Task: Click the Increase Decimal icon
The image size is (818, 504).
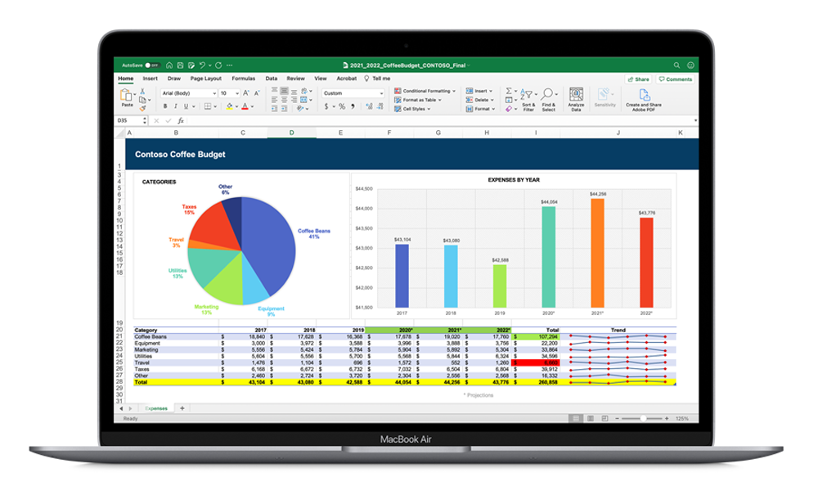Action: [x=369, y=106]
